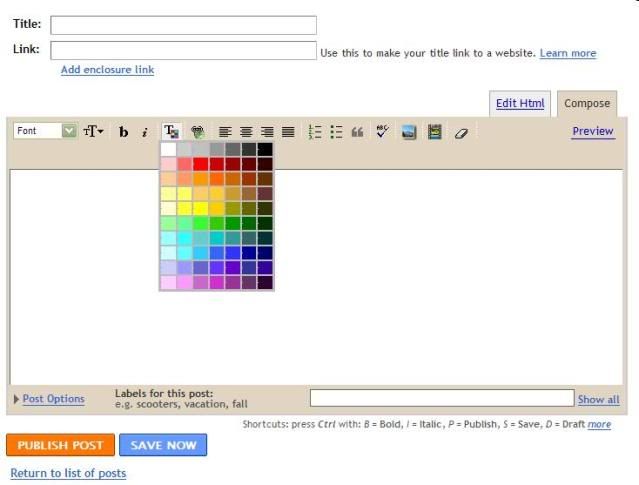This screenshot has height=485, width=639.
Task: Switch to the Compose tab
Action: point(587,104)
